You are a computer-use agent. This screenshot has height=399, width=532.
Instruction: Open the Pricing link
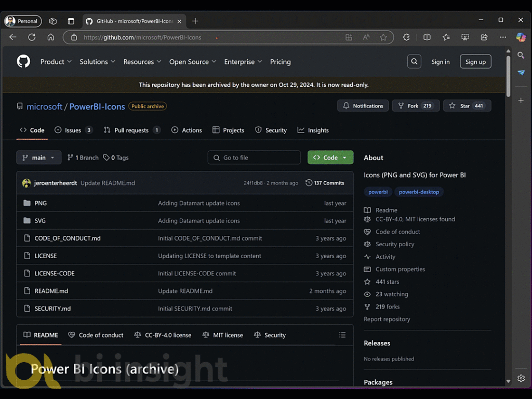(280, 62)
